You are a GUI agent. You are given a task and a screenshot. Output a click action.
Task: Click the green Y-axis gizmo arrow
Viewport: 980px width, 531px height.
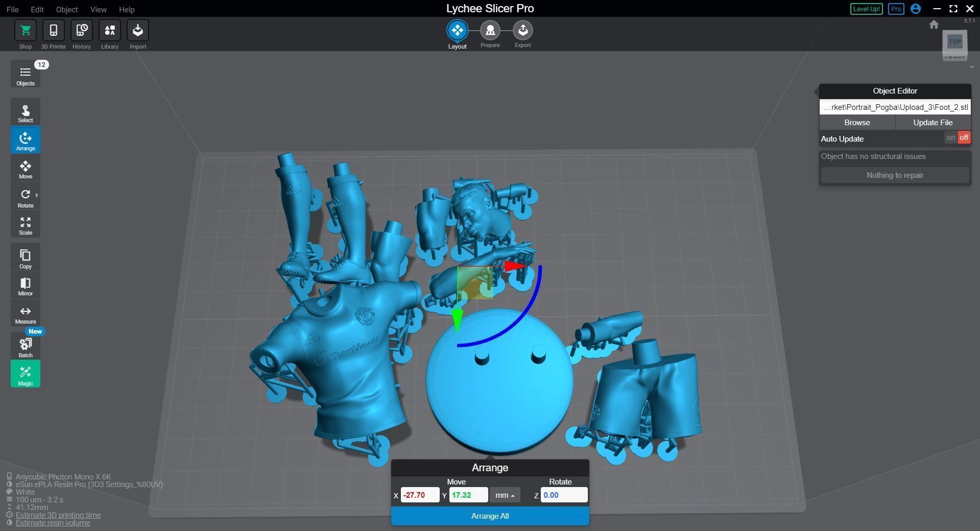(x=457, y=320)
